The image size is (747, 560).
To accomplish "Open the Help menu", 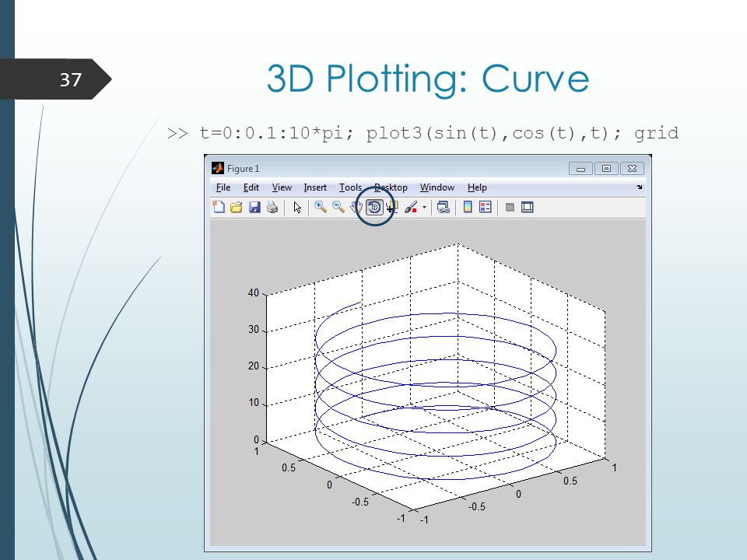I will click(x=477, y=187).
